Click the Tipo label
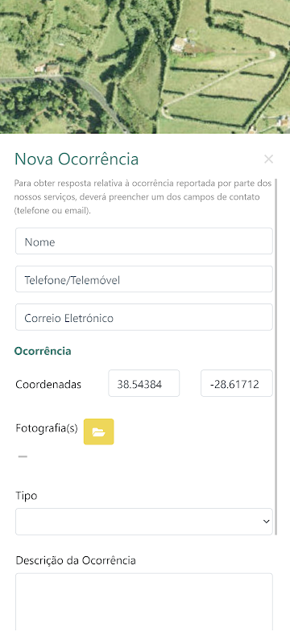This screenshot has width=290, height=644. pos(27,496)
